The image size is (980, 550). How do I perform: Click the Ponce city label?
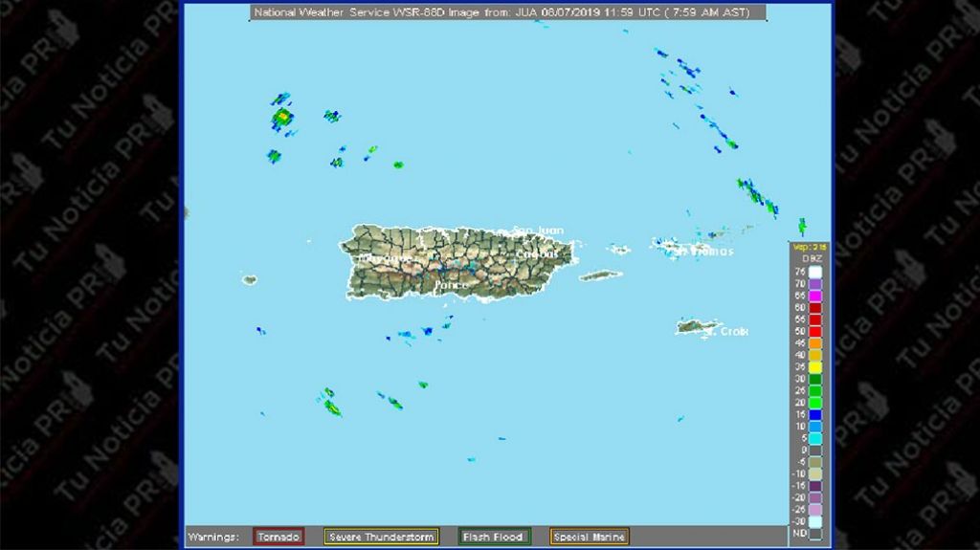coord(452,285)
